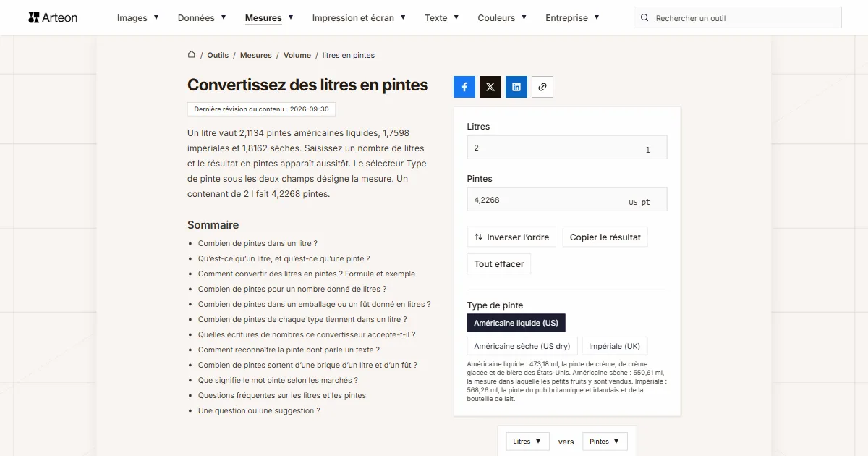Click 'litres en pintes' breadcrumb text
Screen dimensions: 868x456
click(x=349, y=55)
